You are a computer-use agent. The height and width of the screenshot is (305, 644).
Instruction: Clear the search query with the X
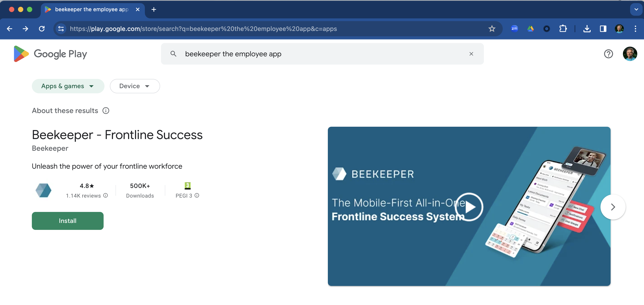point(472,54)
